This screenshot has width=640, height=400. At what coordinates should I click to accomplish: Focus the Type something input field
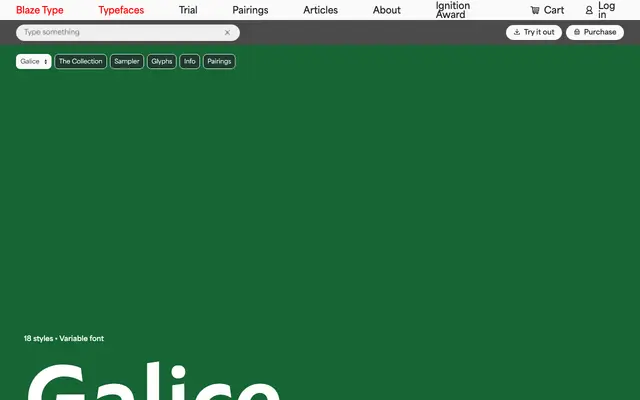pyautogui.click(x=128, y=33)
